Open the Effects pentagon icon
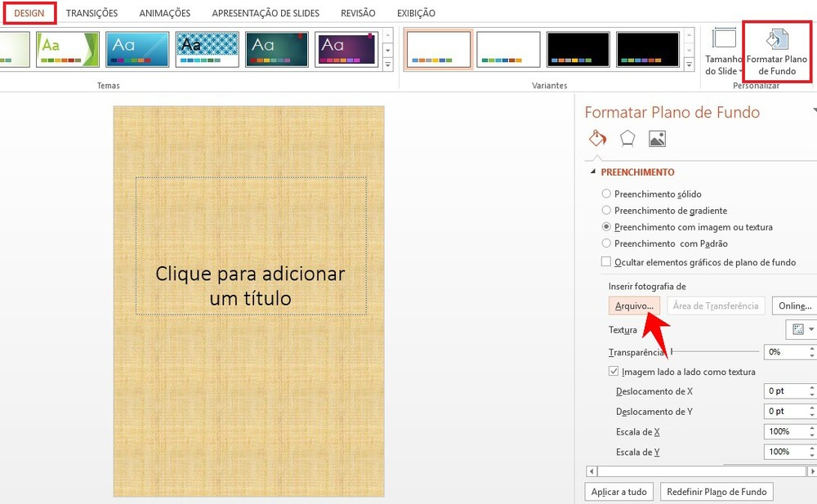The width and height of the screenshot is (817, 504). tap(627, 139)
